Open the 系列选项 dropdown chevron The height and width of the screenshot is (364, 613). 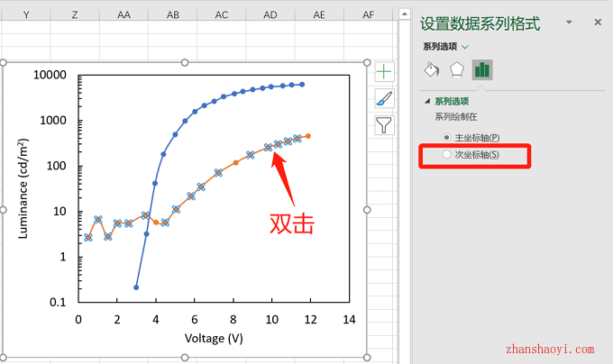(465, 47)
